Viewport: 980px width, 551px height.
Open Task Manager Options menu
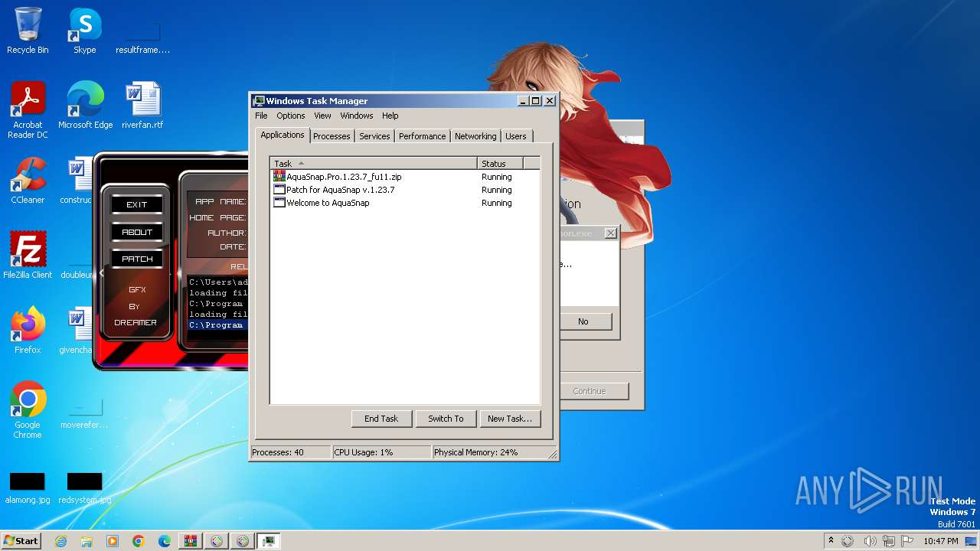290,116
